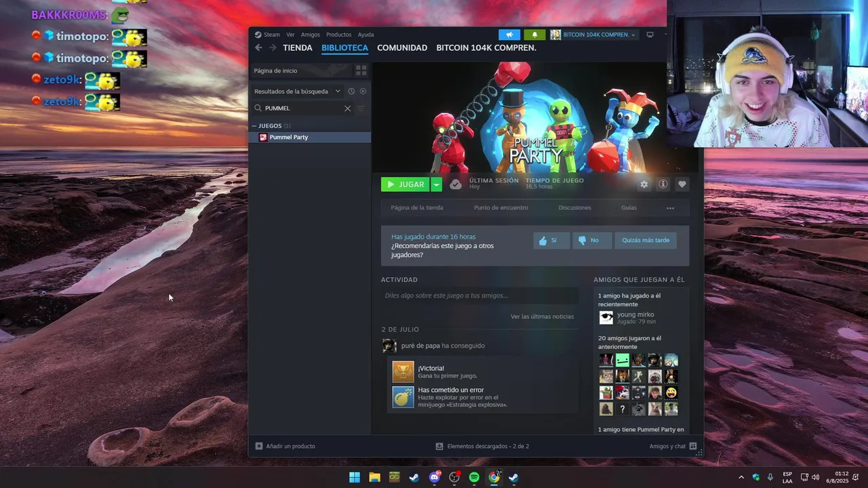Show game info circle icon
The height and width of the screenshot is (488, 868).
click(663, 184)
